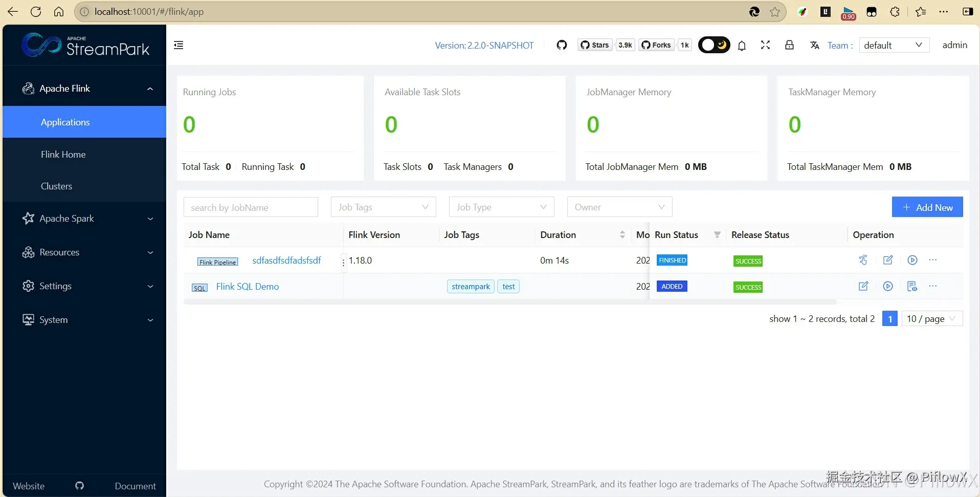This screenshot has height=497, width=980.
Task: Toggle the Duration column sort arrows
Action: tap(622, 234)
